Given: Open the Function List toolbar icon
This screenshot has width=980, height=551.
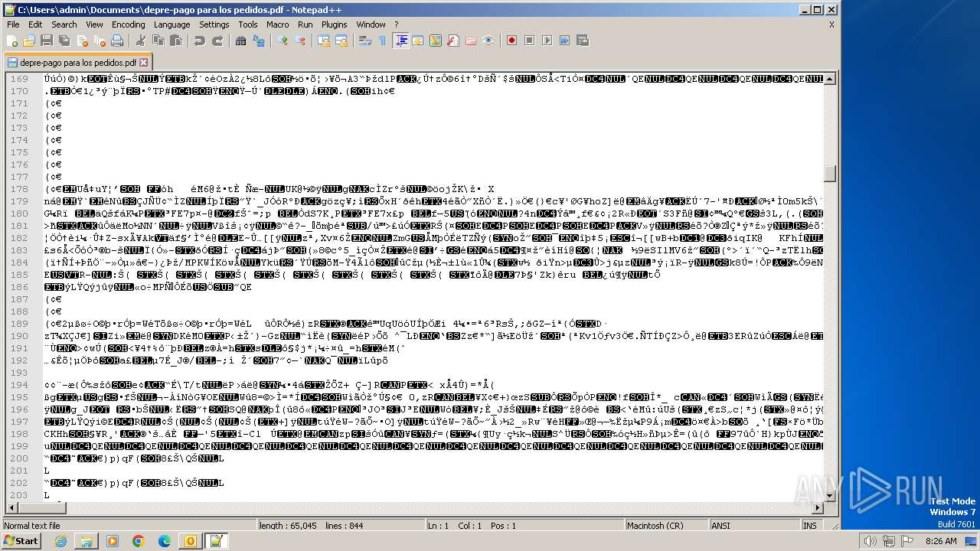Looking at the screenshot, I should (x=453, y=41).
